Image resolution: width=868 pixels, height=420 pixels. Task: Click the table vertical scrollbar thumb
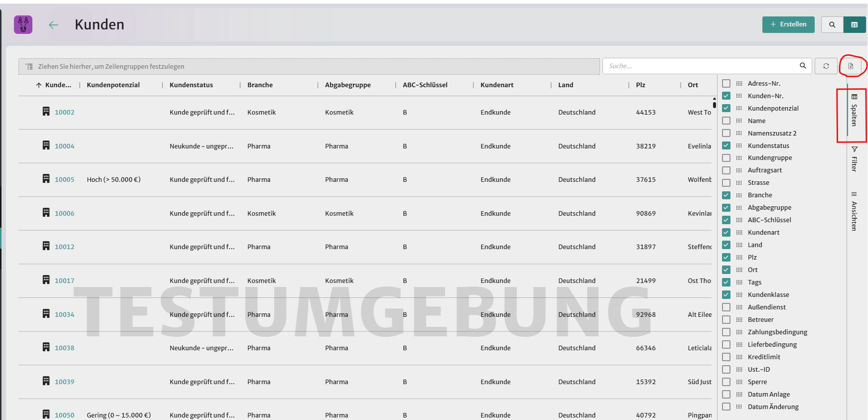(x=715, y=105)
